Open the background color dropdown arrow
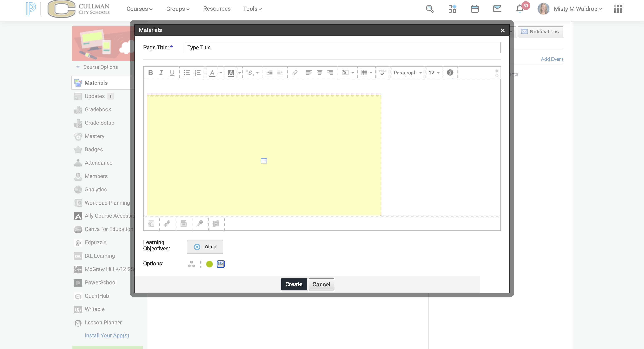This screenshot has width=644, height=349. point(239,73)
